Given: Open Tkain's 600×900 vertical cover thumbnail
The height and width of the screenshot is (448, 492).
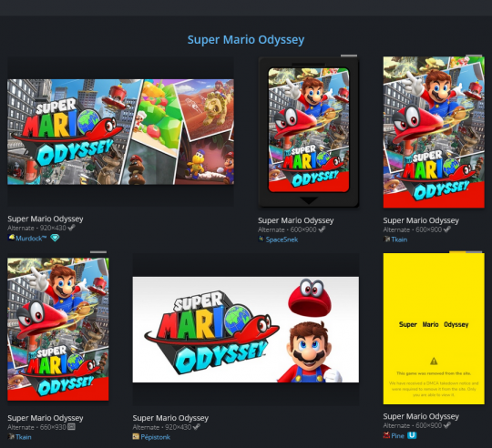Looking at the screenshot, I should point(434,132).
